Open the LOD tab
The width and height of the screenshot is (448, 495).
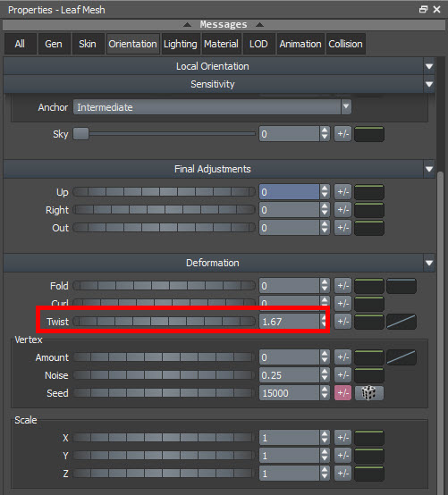[258, 44]
